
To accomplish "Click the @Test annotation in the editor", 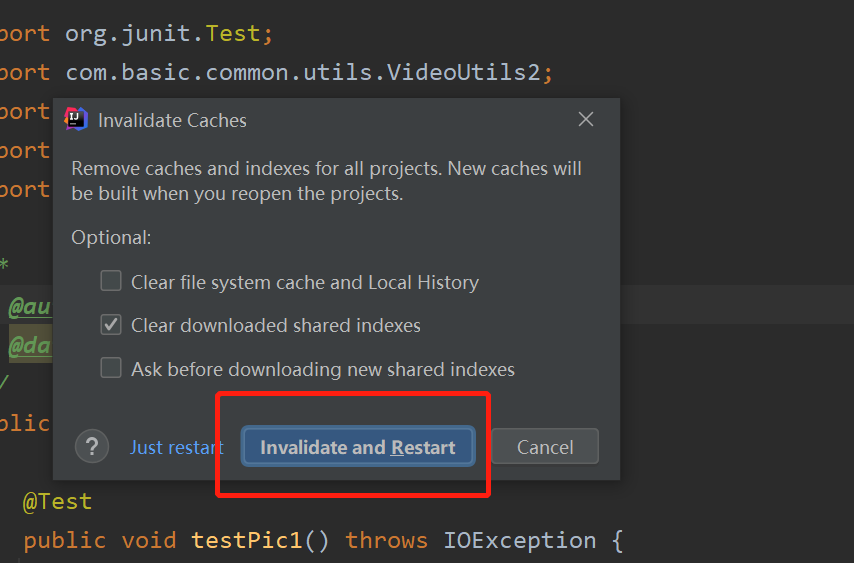I will click(x=58, y=501).
